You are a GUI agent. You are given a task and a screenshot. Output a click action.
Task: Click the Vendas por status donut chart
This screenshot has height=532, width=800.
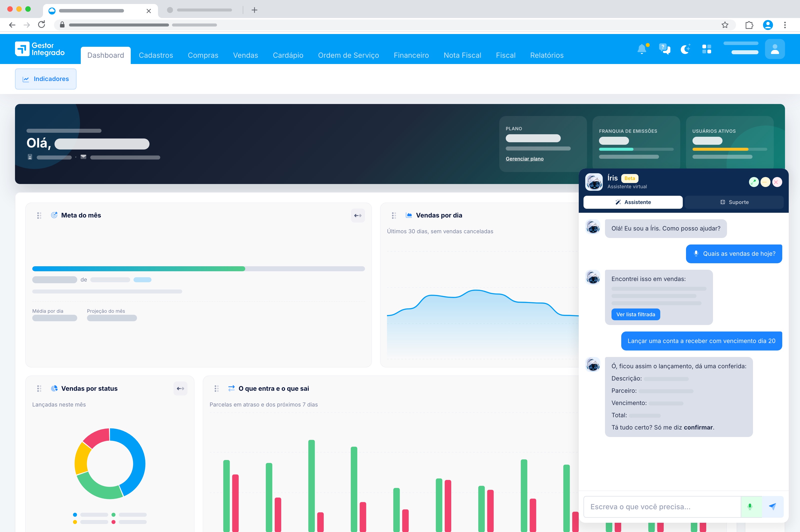click(110, 463)
